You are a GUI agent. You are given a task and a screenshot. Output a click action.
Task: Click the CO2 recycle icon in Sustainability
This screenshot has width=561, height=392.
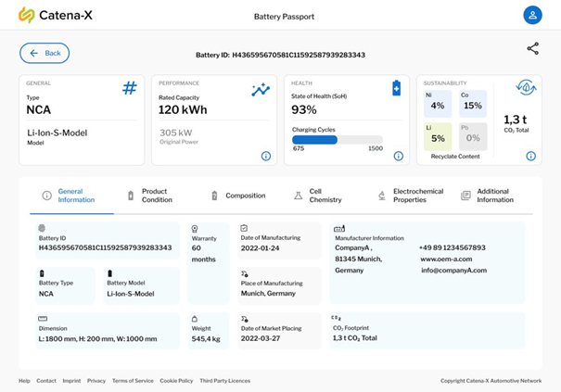pyautogui.click(x=528, y=88)
